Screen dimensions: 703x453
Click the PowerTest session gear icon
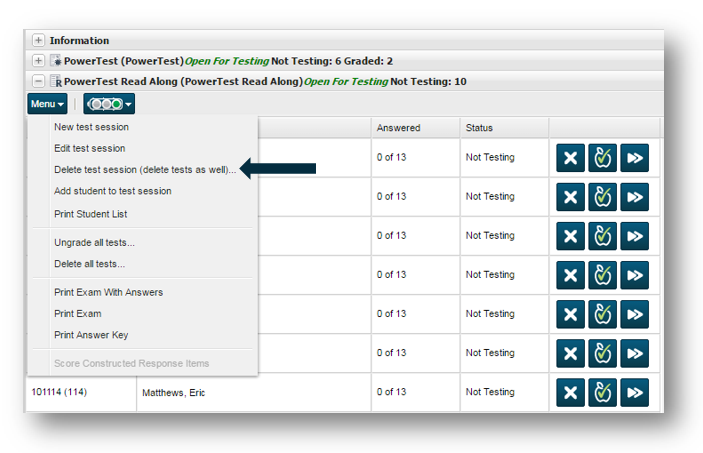pyautogui.click(x=56, y=61)
